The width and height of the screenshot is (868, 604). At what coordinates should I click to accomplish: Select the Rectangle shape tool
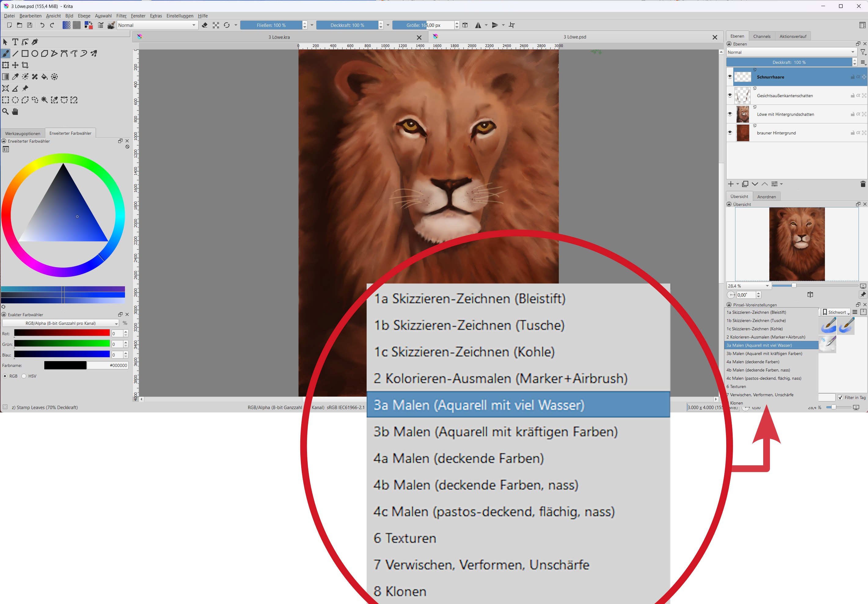[25, 54]
